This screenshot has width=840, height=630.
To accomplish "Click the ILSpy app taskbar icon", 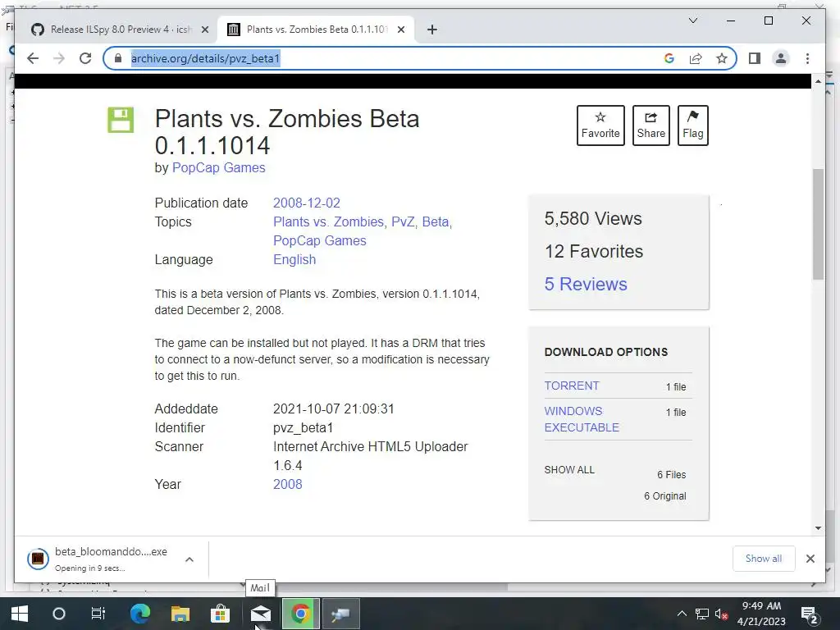I will pyautogui.click(x=340, y=614).
